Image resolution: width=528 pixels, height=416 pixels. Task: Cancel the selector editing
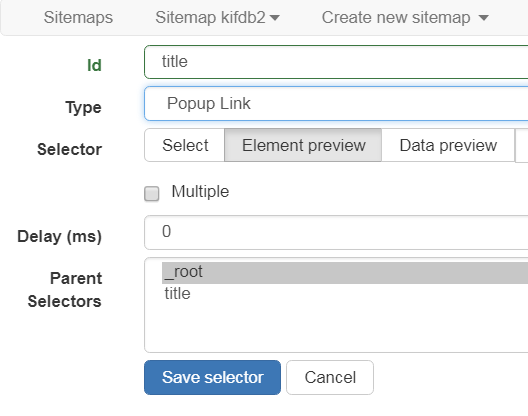coord(330,377)
